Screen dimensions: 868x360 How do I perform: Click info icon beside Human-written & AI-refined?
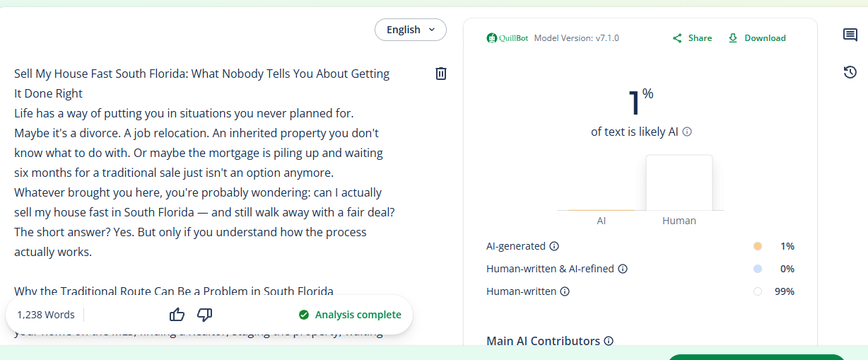(623, 269)
